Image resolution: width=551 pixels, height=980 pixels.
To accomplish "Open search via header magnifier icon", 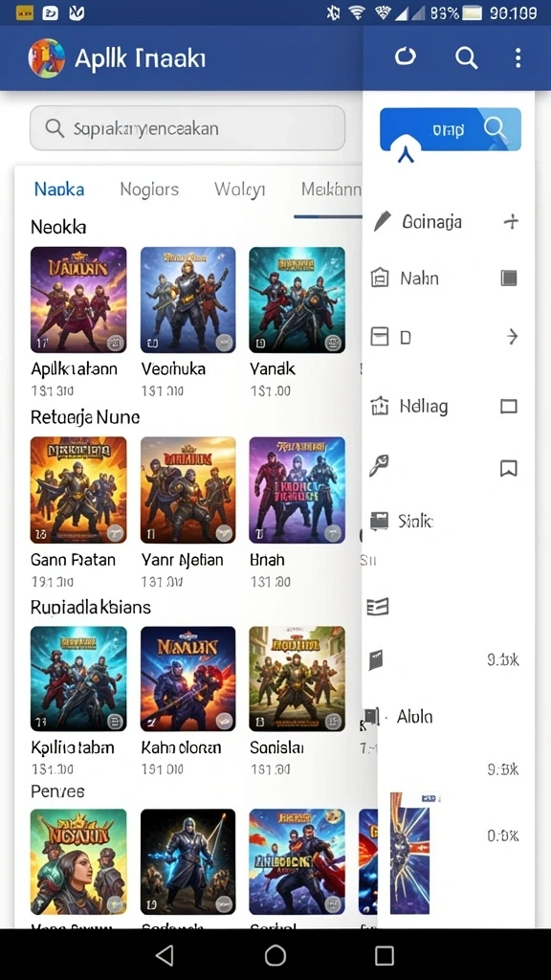I will coord(466,58).
